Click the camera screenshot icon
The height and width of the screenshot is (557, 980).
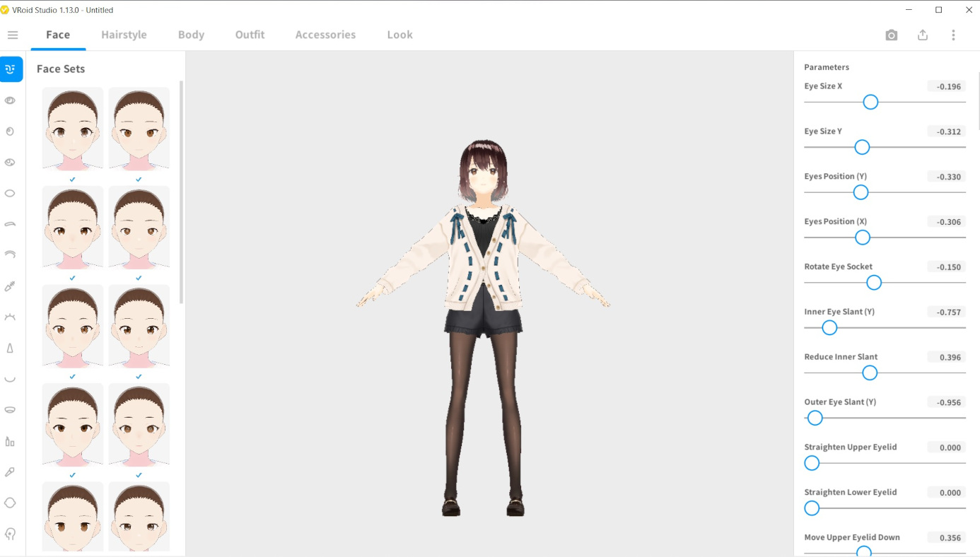[891, 34]
